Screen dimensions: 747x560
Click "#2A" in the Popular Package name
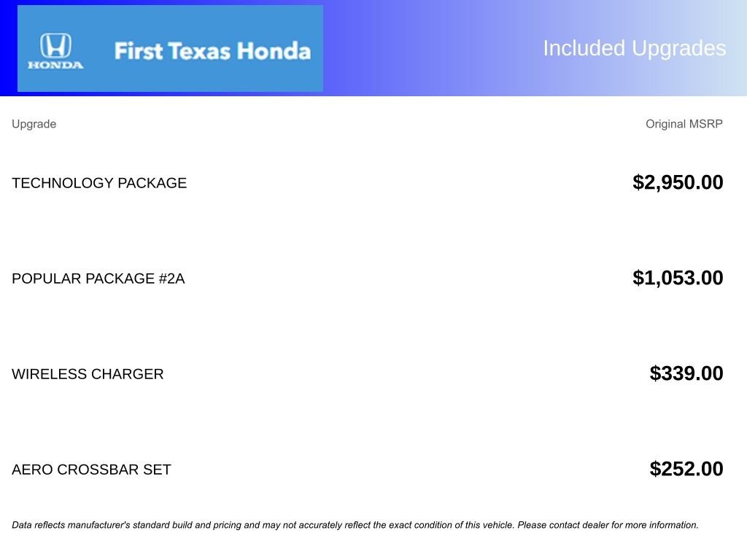[171, 279]
